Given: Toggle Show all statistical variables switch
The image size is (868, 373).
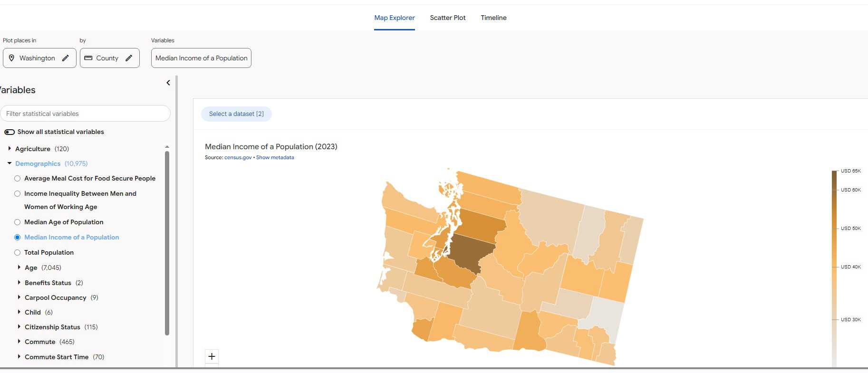Looking at the screenshot, I should (10, 132).
